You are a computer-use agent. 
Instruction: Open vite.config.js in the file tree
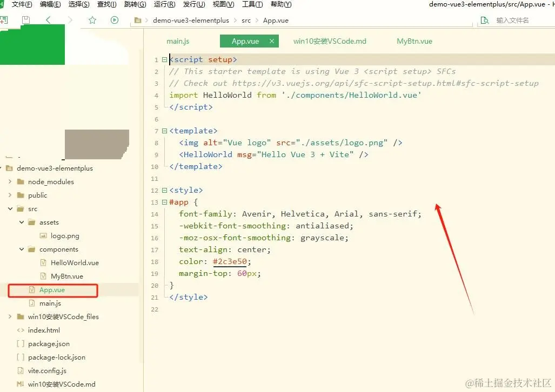coord(47,371)
